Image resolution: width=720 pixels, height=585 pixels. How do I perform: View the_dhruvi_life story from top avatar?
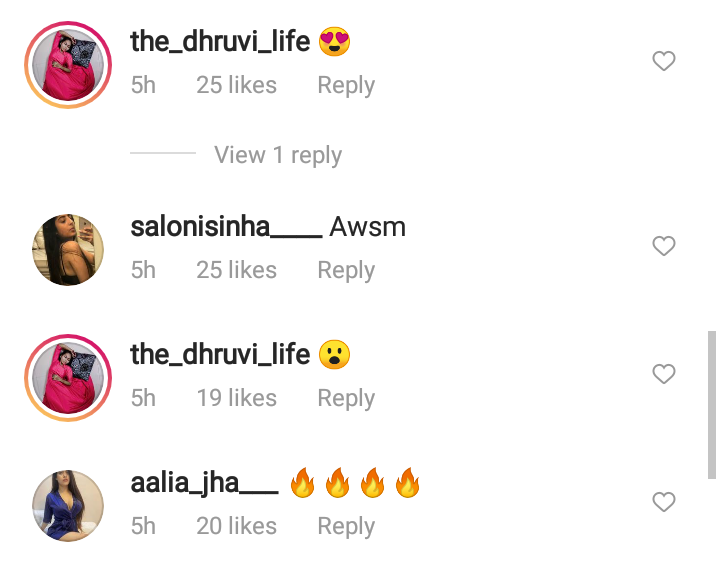pos(68,65)
